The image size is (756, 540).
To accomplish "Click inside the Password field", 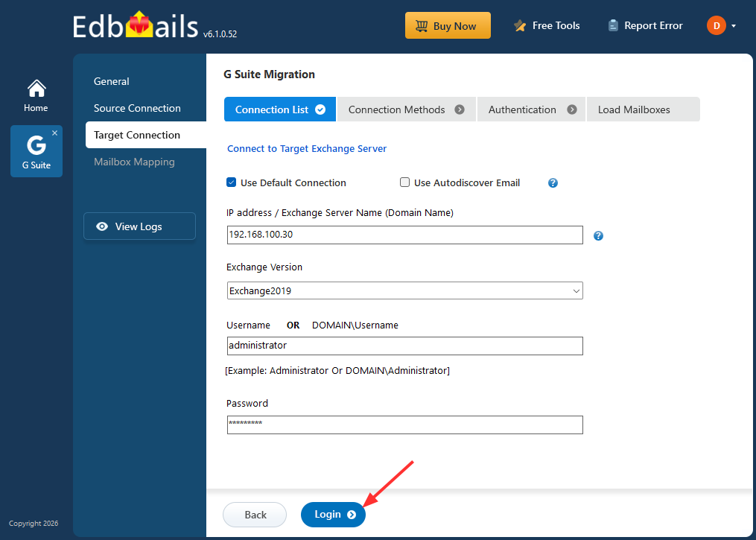I will tap(404, 425).
